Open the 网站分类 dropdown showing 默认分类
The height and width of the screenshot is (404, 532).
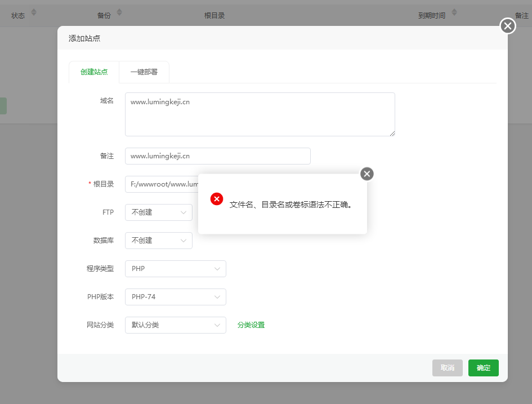point(175,325)
